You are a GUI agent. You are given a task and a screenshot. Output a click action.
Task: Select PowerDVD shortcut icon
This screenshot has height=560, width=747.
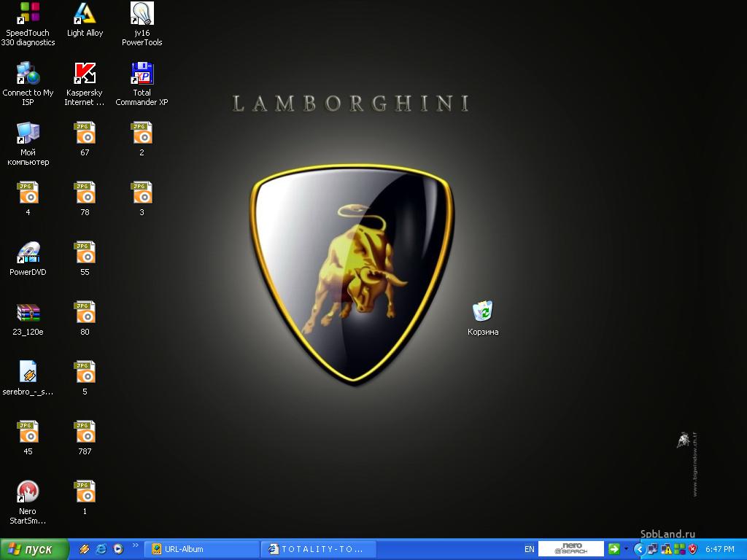[x=28, y=259]
